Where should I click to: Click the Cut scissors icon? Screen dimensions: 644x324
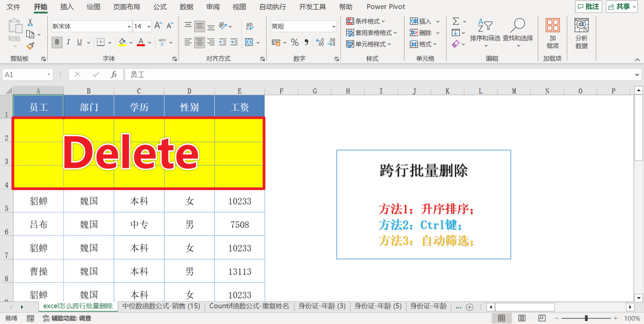[30, 23]
